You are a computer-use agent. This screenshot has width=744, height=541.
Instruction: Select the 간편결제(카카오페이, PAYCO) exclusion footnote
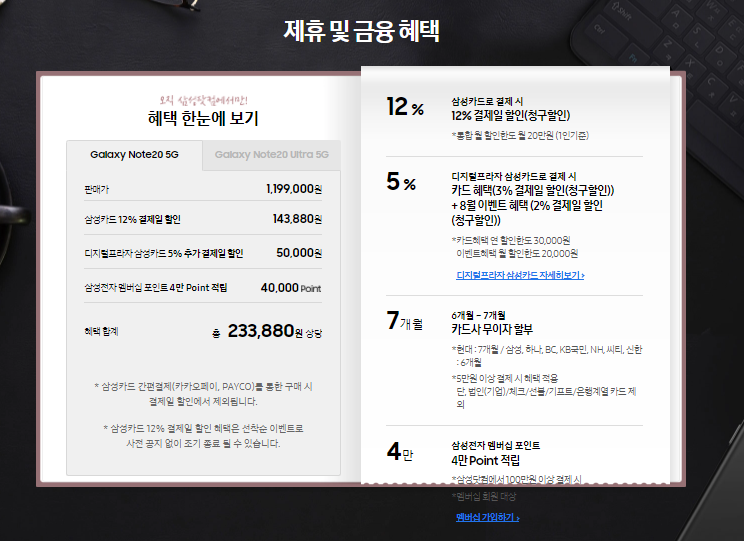(203, 394)
